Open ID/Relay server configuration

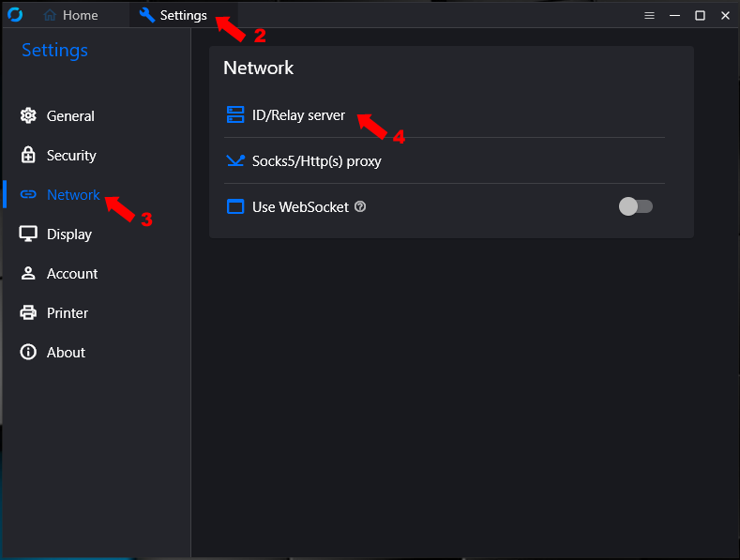tap(298, 115)
